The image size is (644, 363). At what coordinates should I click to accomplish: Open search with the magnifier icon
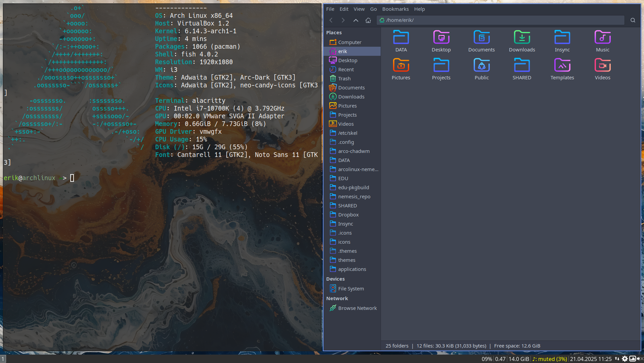pos(633,20)
